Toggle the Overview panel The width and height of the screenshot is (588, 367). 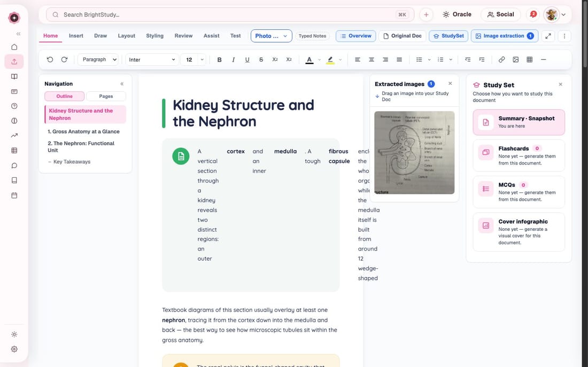coord(356,36)
